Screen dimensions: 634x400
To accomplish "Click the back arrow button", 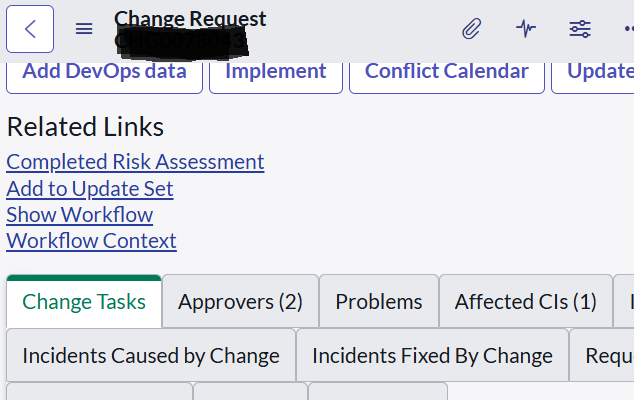I will pyautogui.click(x=30, y=29).
